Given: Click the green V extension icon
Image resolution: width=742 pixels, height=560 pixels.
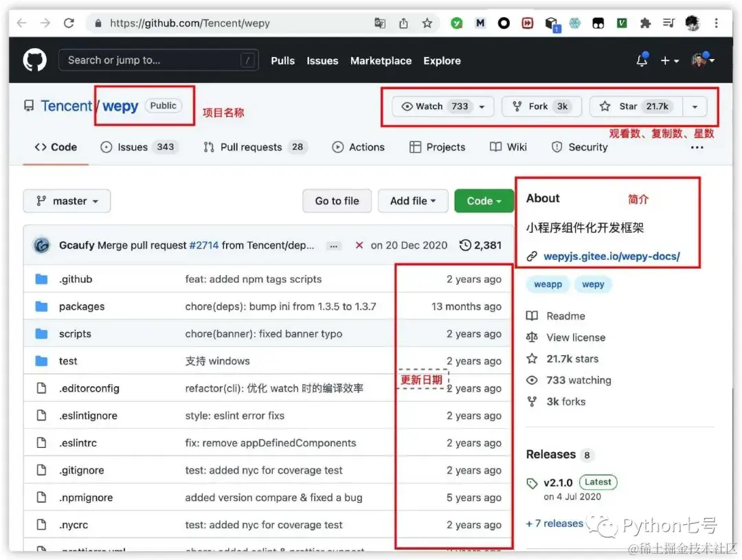Looking at the screenshot, I should 621,23.
